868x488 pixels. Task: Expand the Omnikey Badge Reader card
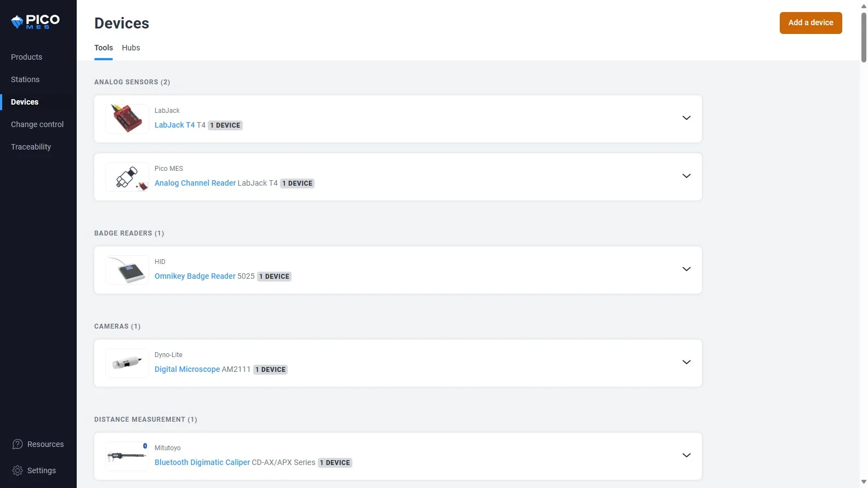point(686,269)
